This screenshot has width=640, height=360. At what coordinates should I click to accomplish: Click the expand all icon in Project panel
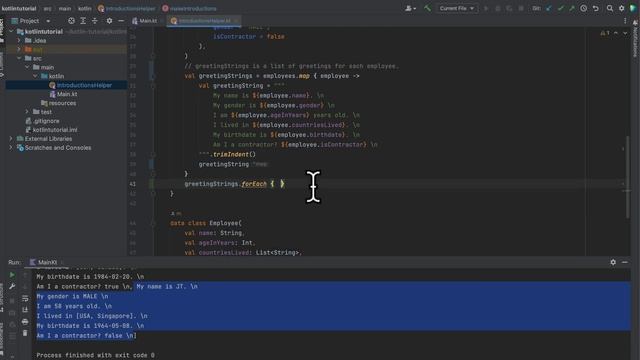click(x=83, y=21)
